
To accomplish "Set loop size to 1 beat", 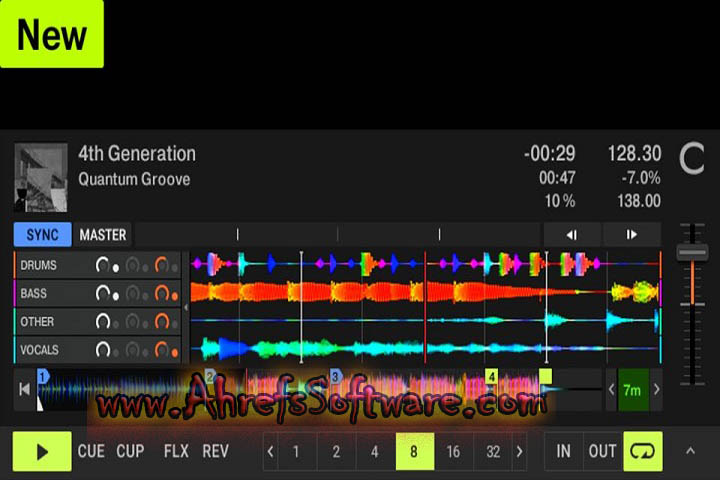I will tap(296, 452).
